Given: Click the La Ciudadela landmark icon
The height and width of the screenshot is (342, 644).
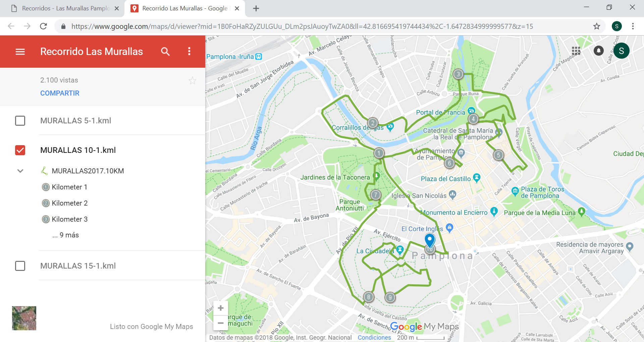Looking at the screenshot, I should tap(400, 249).
